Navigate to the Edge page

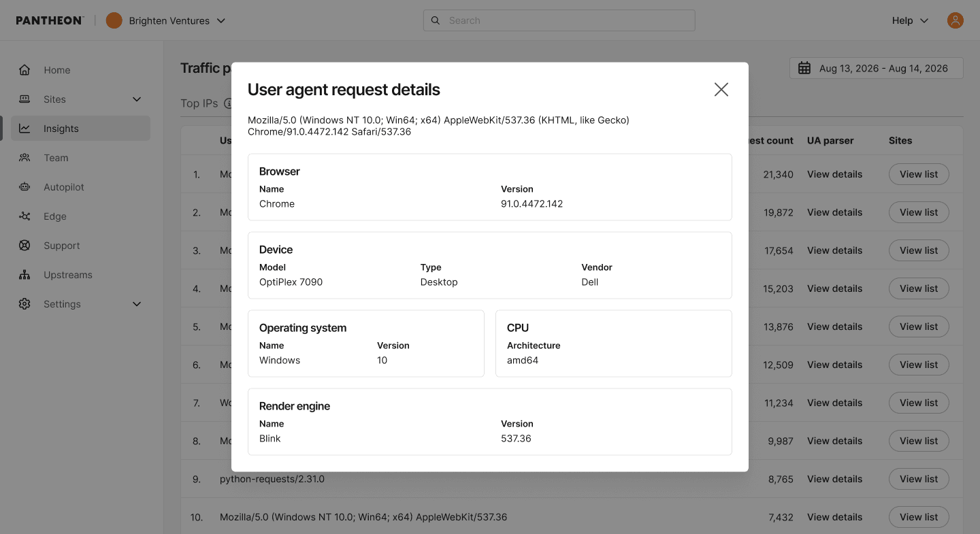tap(80, 216)
